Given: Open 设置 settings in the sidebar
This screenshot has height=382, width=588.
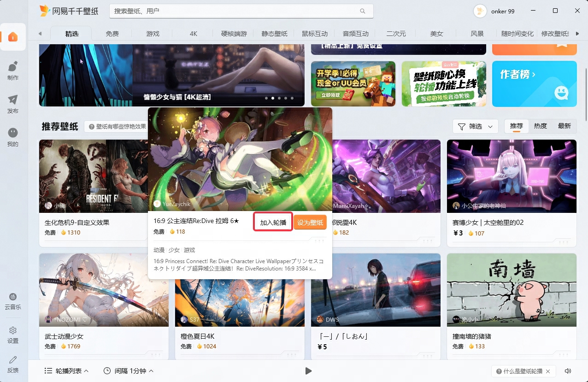Looking at the screenshot, I should (x=13, y=335).
